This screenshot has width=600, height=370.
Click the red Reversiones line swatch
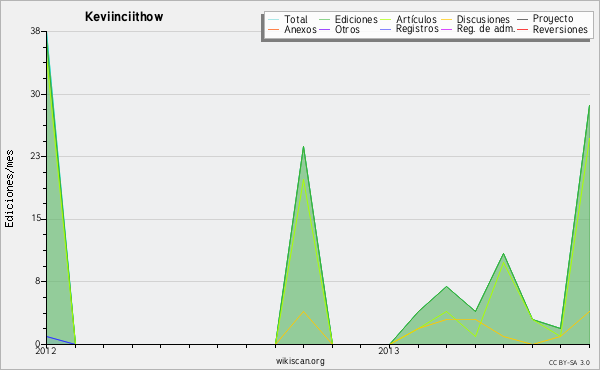pos(522,30)
